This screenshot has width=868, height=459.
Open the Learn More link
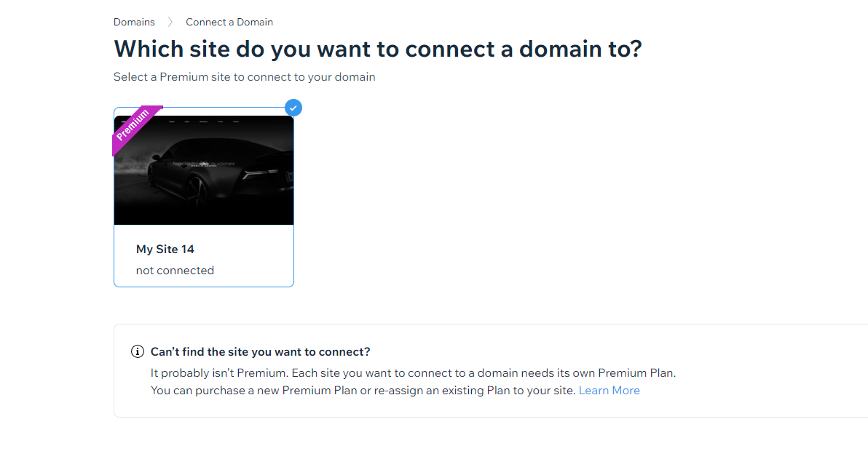tap(609, 391)
